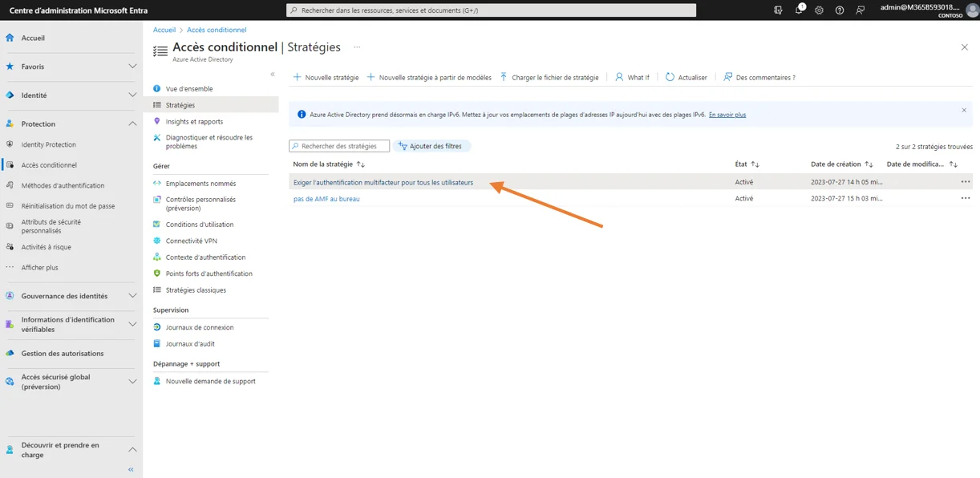This screenshot has width=980, height=478.
Task: Expand Gouvernance des identités section
Action: point(132,296)
